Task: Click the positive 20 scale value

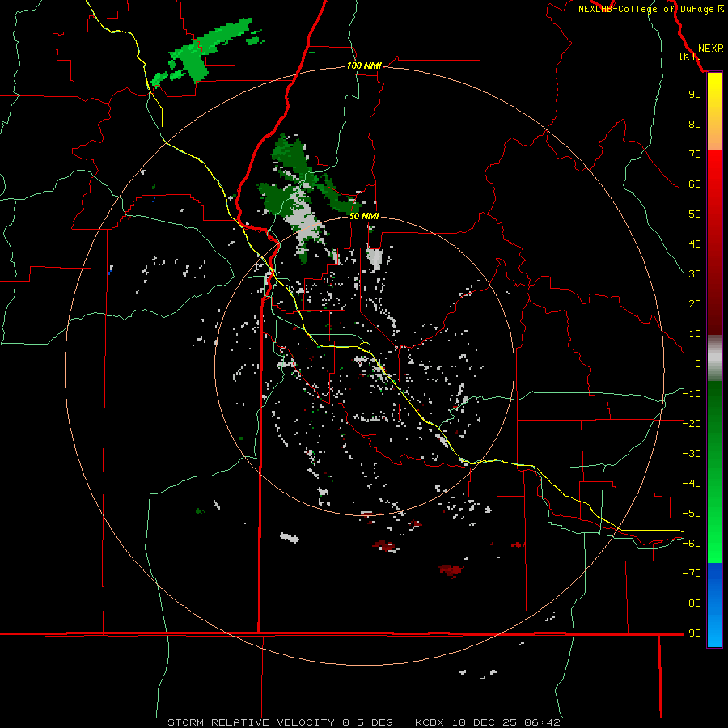Action: [x=695, y=304]
